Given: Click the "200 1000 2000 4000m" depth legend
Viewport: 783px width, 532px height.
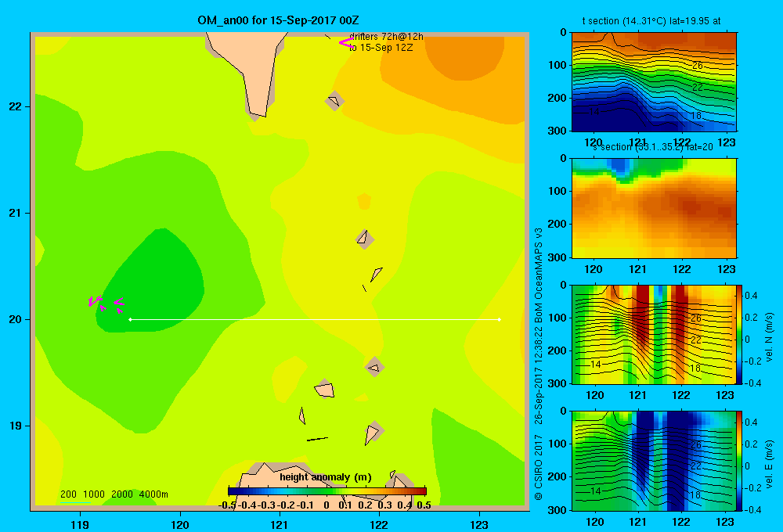Looking at the screenshot, I should coord(114,494).
